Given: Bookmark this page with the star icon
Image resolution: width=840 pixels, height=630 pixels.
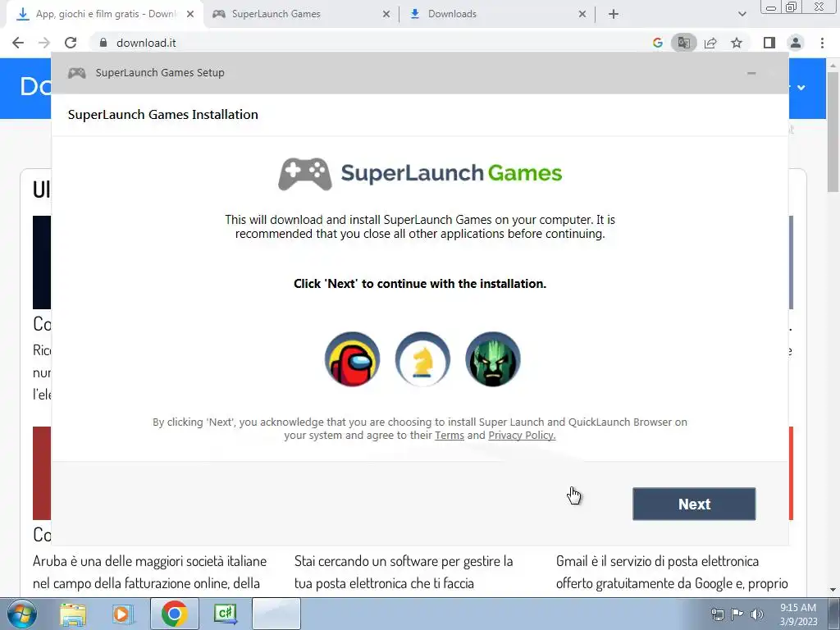Looking at the screenshot, I should [x=737, y=43].
